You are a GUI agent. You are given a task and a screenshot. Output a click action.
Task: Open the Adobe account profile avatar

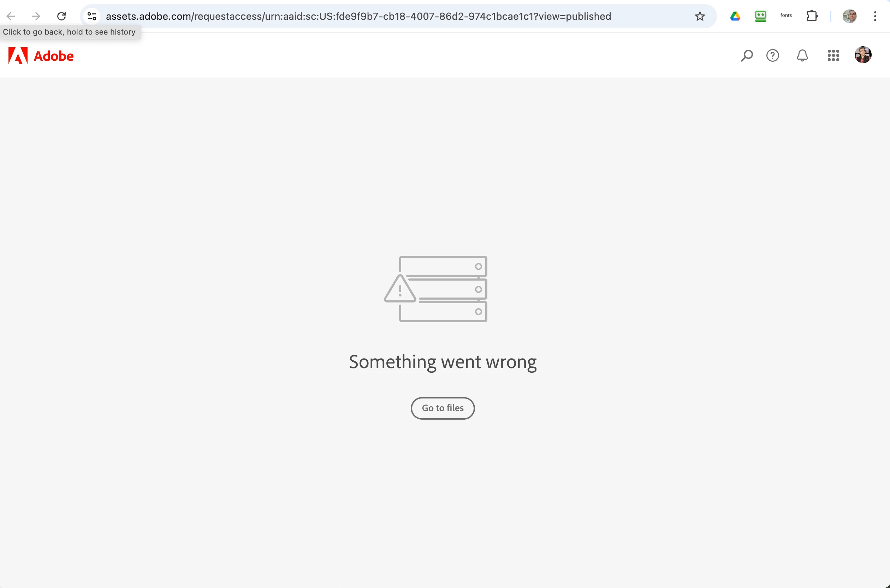[863, 55]
